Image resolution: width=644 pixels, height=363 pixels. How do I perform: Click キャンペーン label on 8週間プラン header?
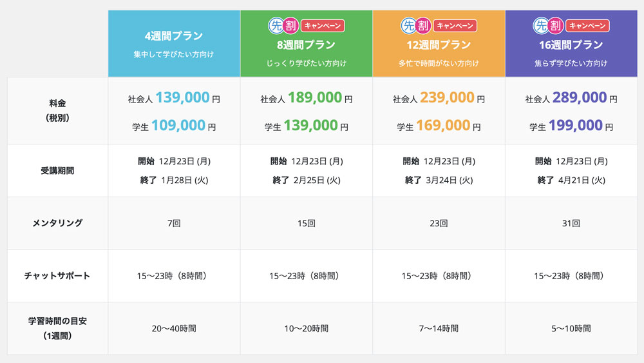coord(323,26)
